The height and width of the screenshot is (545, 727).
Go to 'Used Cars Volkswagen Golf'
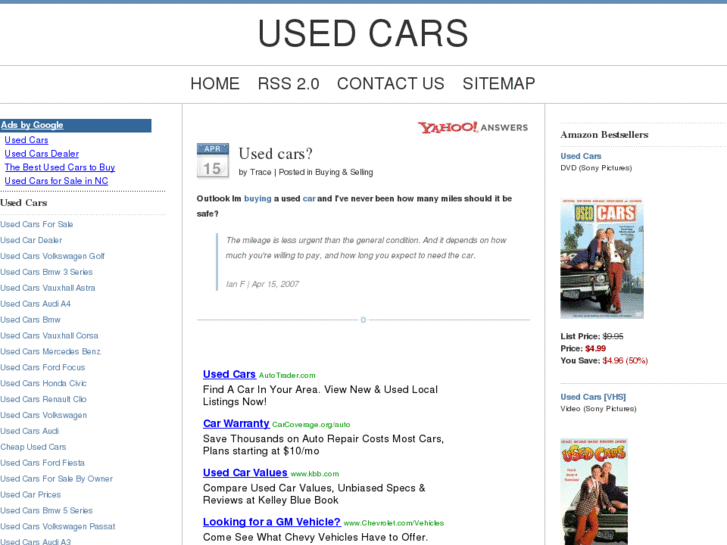(x=52, y=256)
